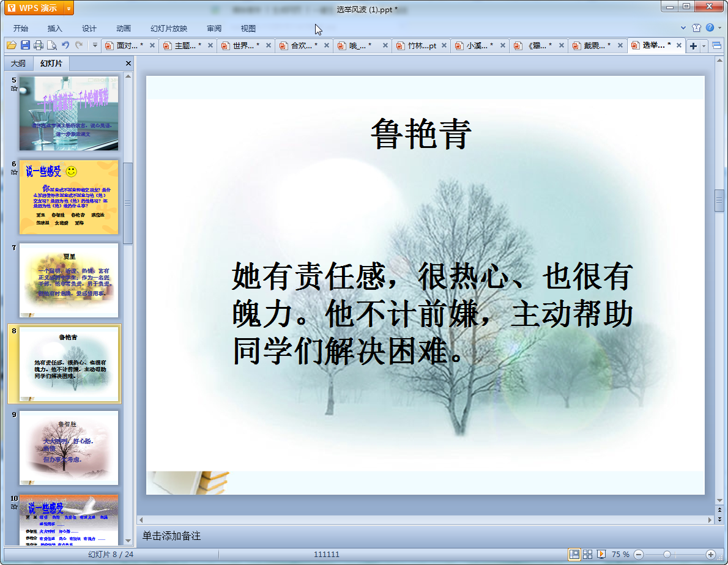Click the slide title 鲁艳青

coord(421,133)
